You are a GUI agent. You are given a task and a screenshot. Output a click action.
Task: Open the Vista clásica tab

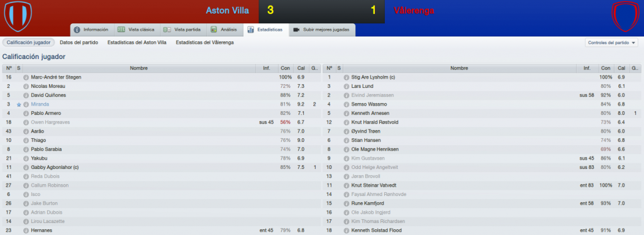136,30
